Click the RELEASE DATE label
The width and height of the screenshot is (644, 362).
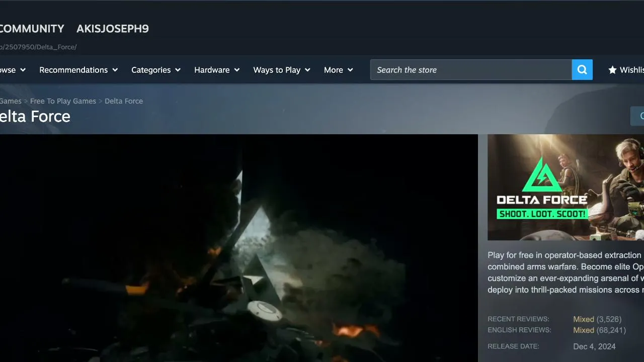513,346
